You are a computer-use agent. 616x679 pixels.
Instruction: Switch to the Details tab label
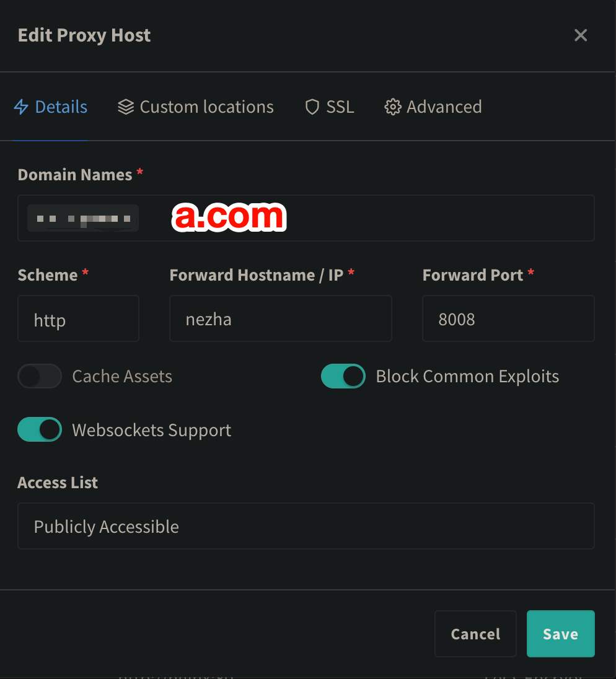click(x=61, y=107)
